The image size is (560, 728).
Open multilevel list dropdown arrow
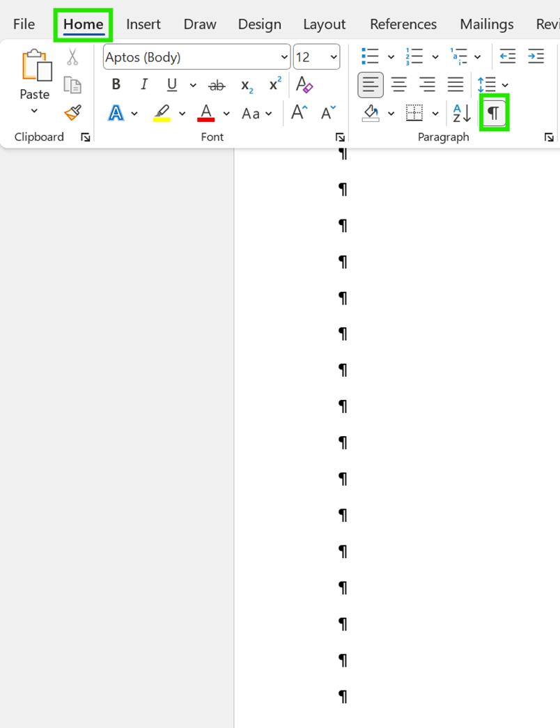tap(477, 57)
